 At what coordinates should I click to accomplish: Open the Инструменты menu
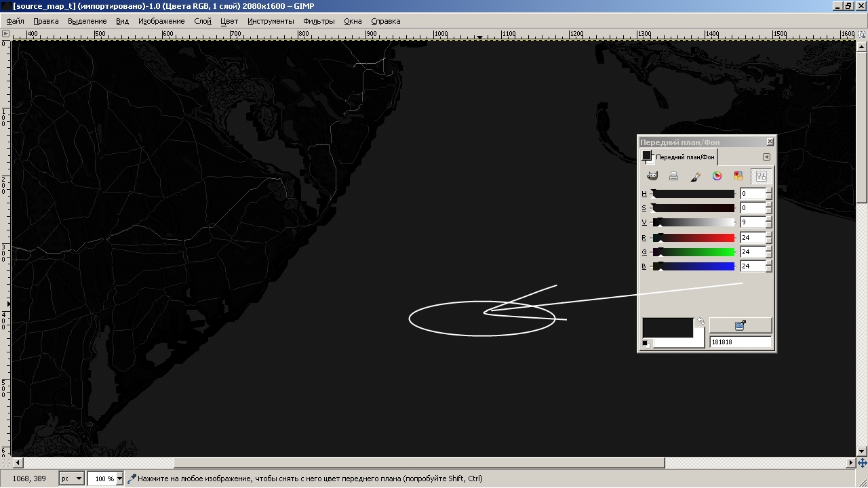[x=271, y=21]
